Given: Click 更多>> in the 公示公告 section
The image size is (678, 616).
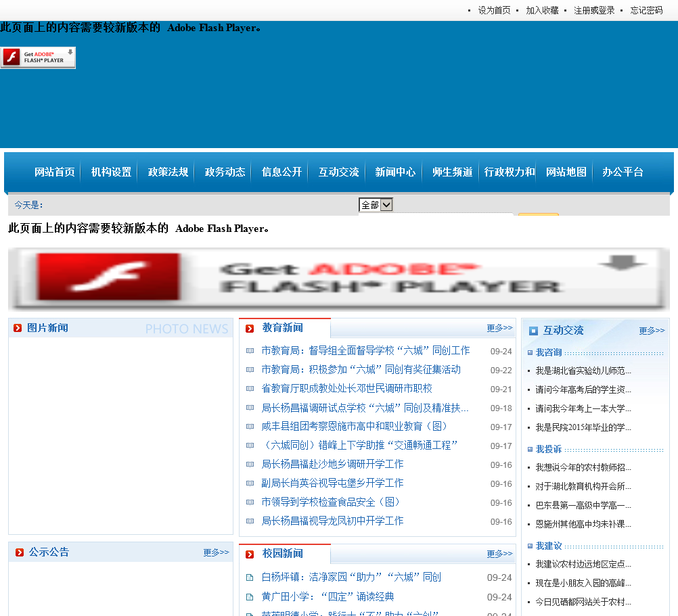Looking at the screenshot, I should [217, 552].
